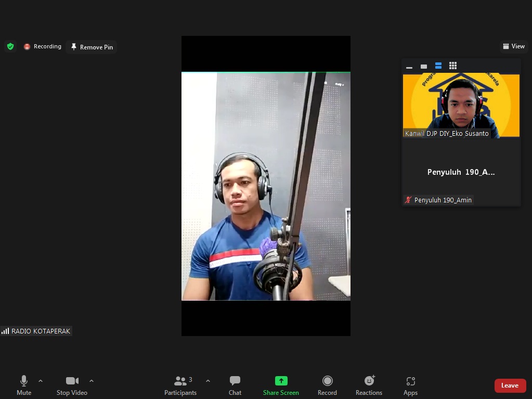
Task: Open the View layout menu
Action: 514,46
